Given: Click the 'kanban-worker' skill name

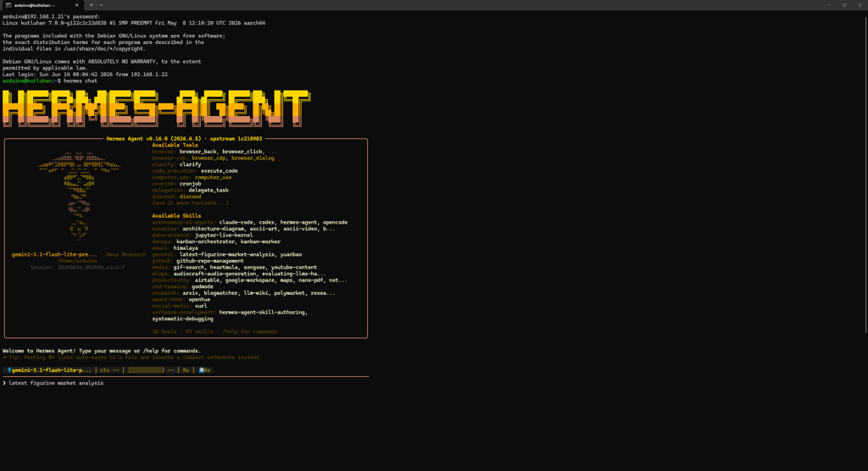Looking at the screenshot, I should click(260, 242).
